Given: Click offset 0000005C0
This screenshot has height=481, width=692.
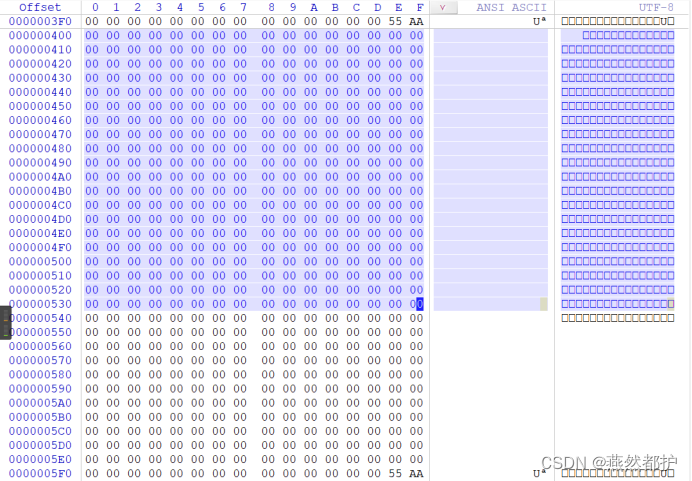Looking at the screenshot, I should (x=40, y=431).
